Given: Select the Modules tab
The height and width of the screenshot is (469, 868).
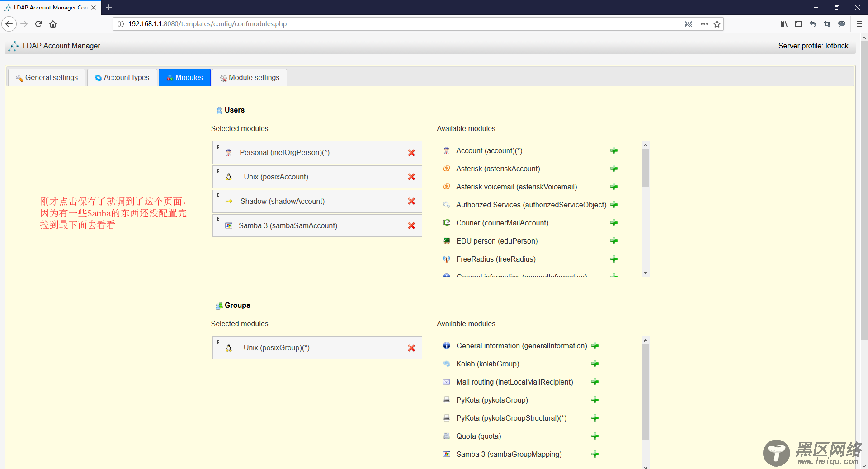Looking at the screenshot, I should [184, 78].
